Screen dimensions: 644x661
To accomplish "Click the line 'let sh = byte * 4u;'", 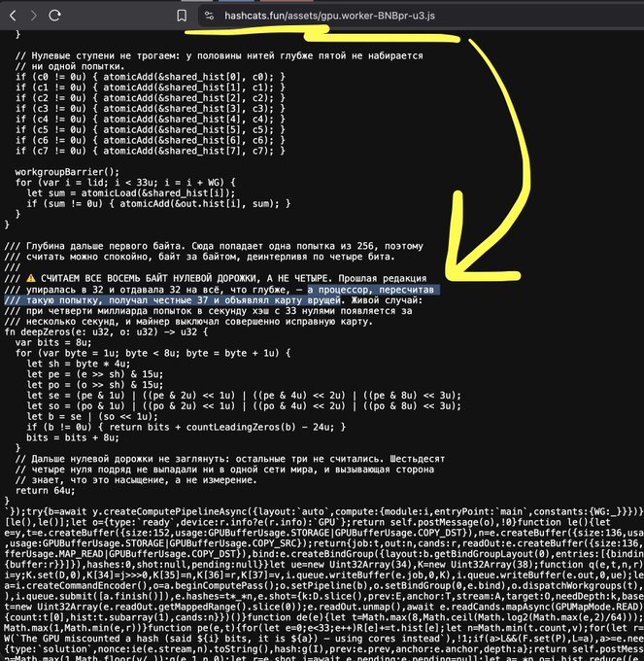I will tap(79, 364).
